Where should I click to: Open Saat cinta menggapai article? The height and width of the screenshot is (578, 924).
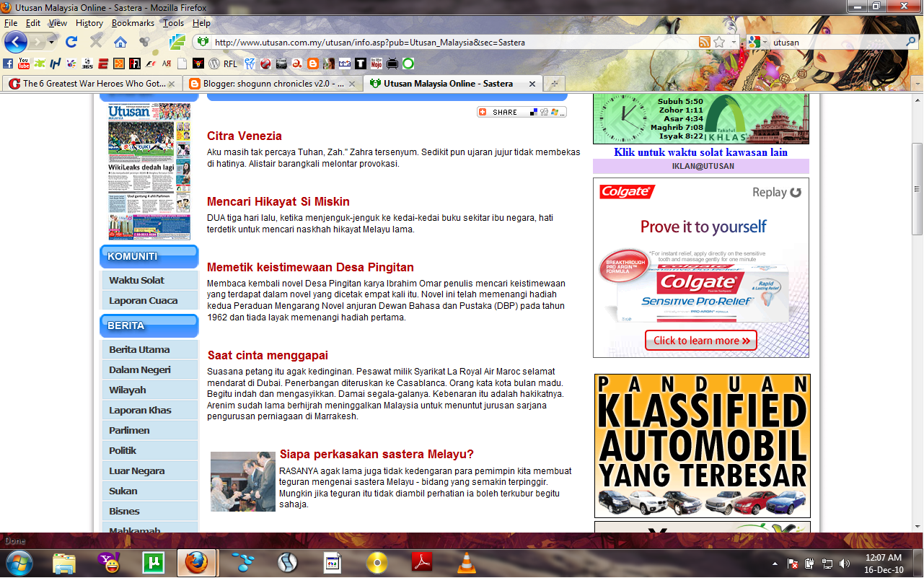268,355
